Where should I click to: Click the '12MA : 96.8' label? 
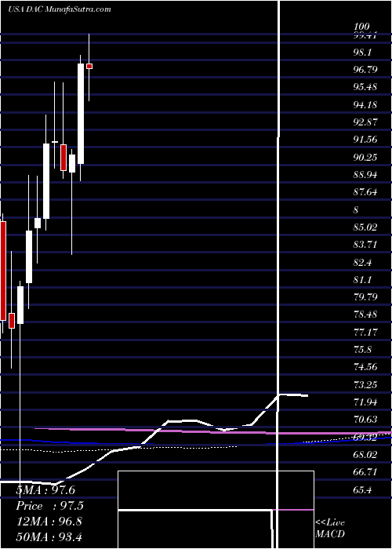click(49, 521)
